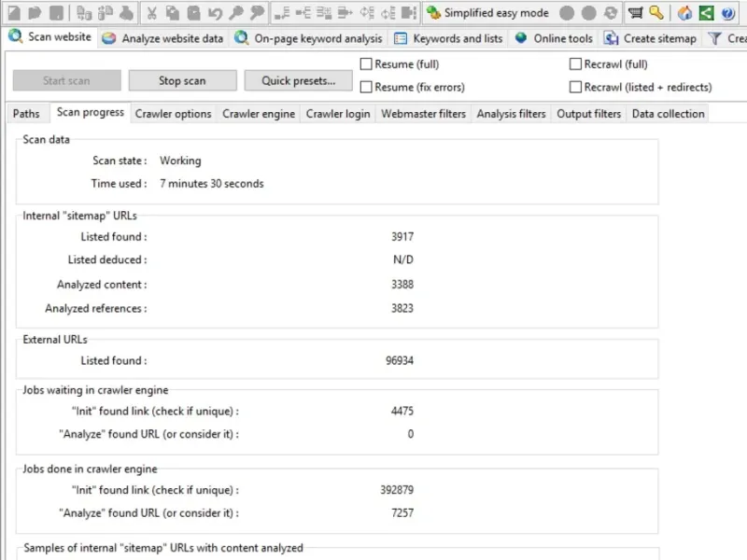Click the Open project folder icon
The width and height of the screenshot is (747, 560).
[35, 13]
